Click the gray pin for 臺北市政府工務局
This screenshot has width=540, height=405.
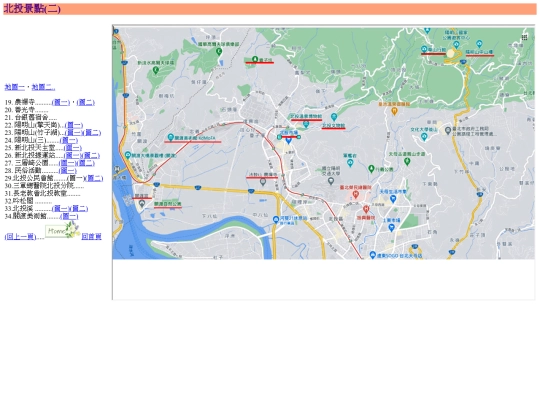click(x=448, y=131)
